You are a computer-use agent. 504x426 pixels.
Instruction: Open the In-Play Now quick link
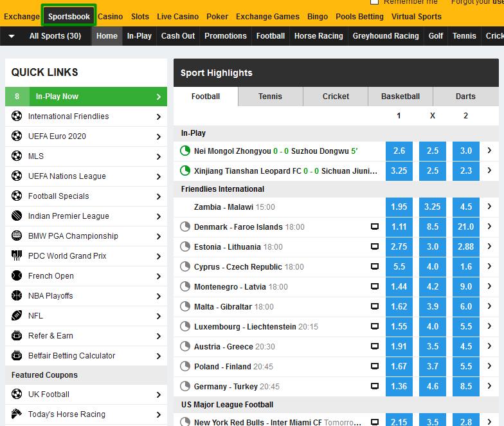[85, 97]
